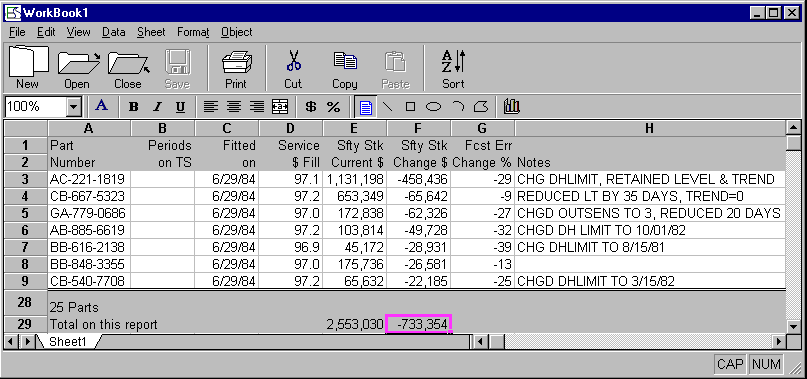The height and width of the screenshot is (379, 807).
Task: Click cell BB-848-3355
Action: [x=89, y=264]
